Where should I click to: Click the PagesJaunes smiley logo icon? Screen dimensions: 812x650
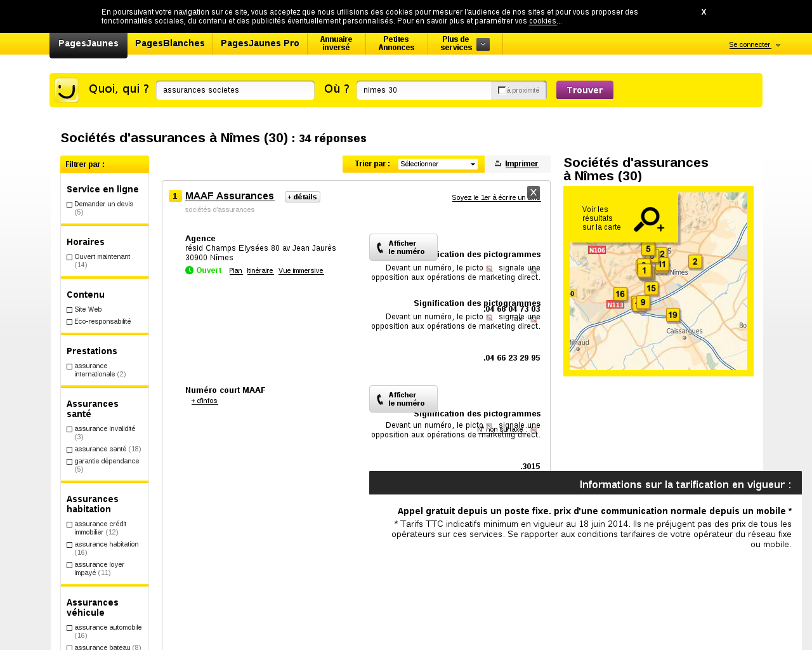(67, 90)
